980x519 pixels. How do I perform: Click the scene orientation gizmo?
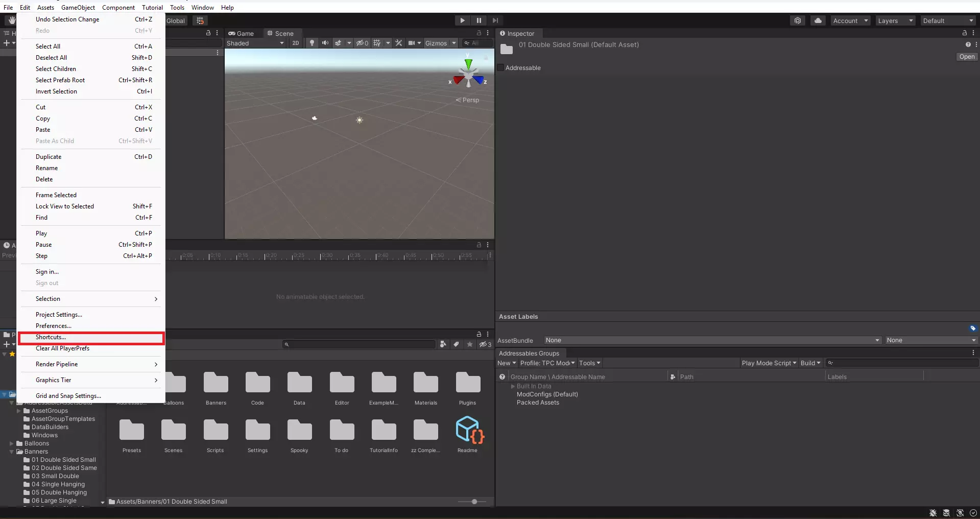[x=468, y=76]
